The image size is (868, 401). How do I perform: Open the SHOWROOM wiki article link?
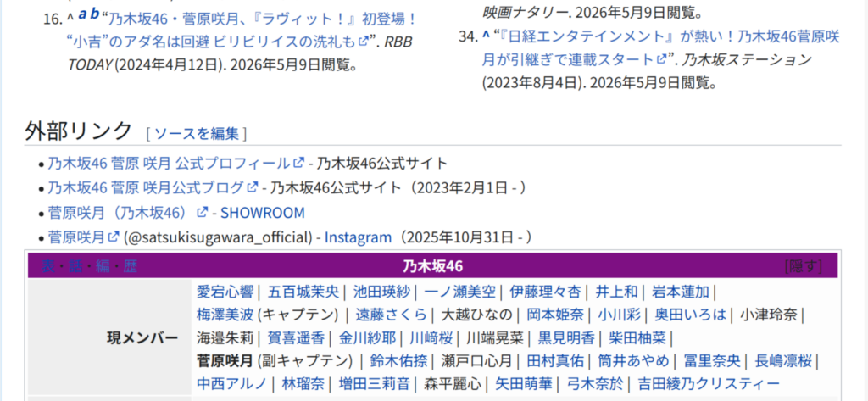263,213
